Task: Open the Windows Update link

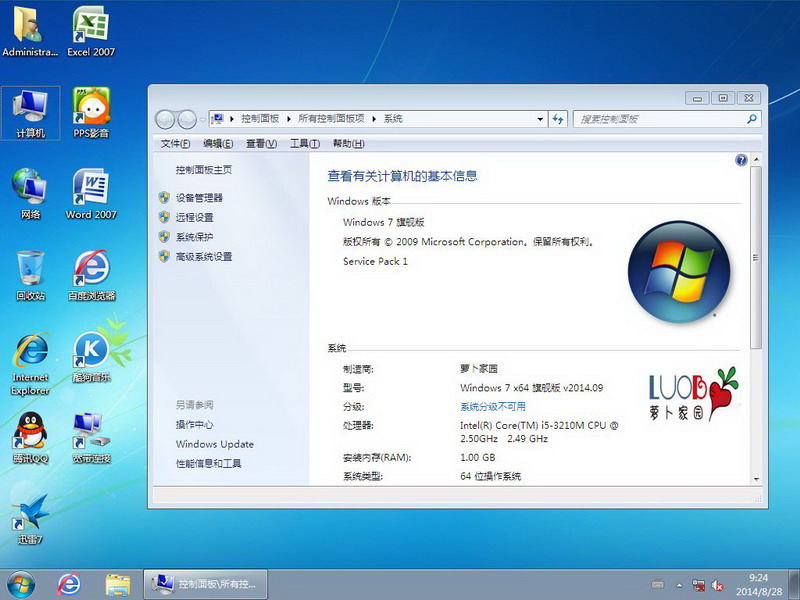Action: [215, 444]
